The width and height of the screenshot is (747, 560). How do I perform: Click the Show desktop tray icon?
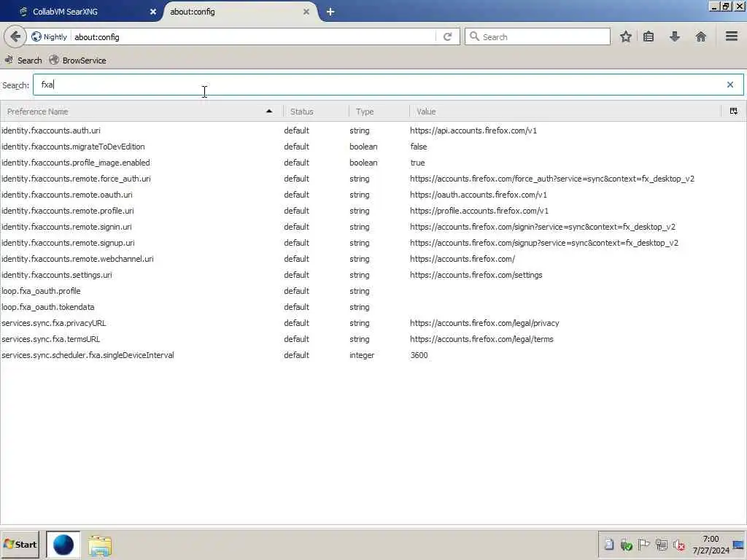(x=738, y=545)
